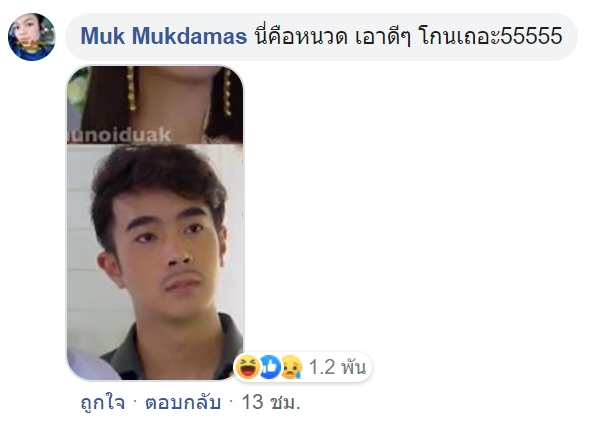
Task: Click the word เอาดีๆ in the comment
Action: [x=383, y=36]
